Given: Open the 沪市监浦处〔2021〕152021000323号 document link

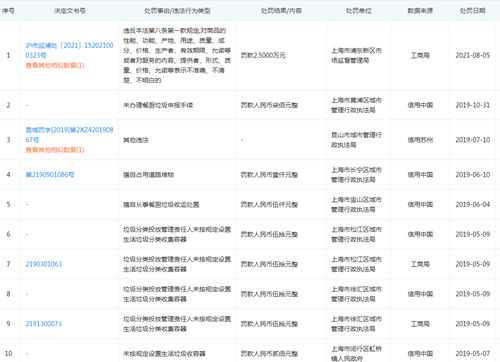Looking at the screenshot, I should (69, 50).
